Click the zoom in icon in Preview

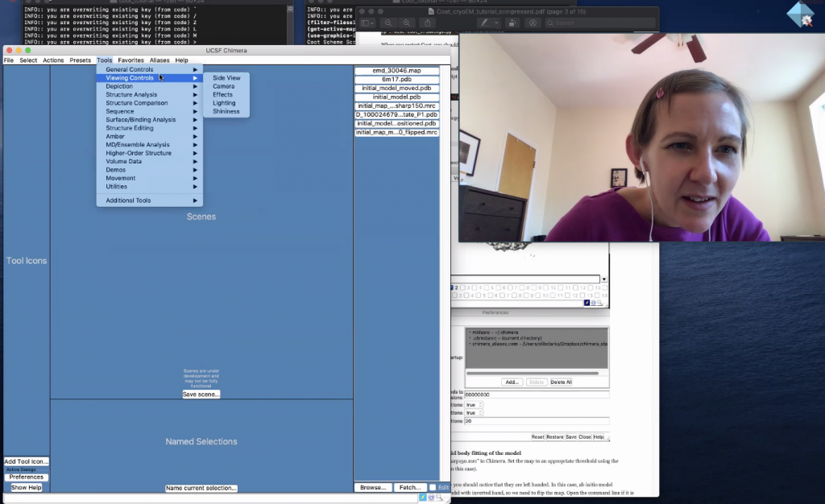pyautogui.click(x=406, y=23)
